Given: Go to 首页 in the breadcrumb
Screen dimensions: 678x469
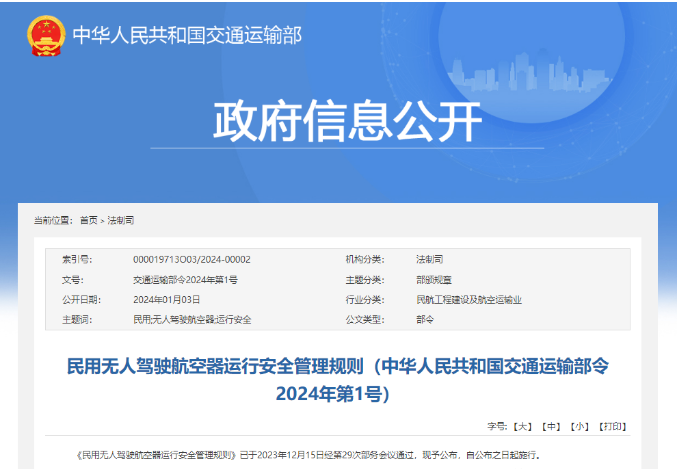Looking at the screenshot, I should (89, 220).
